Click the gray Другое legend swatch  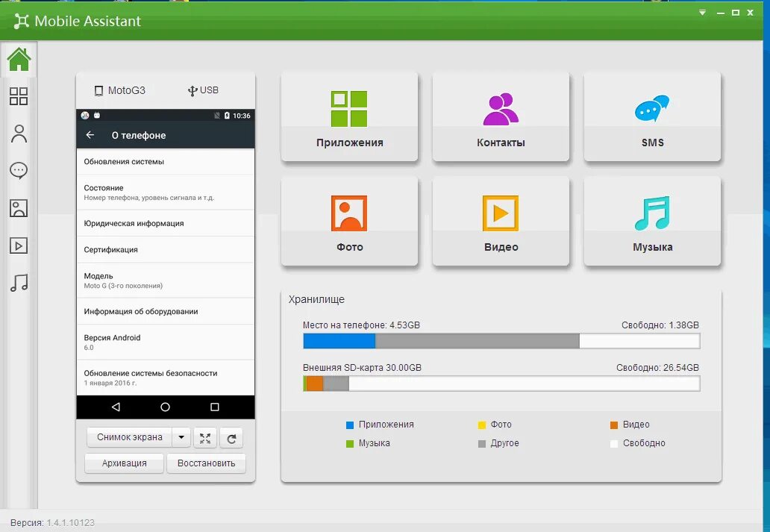(x=482, y=443)
